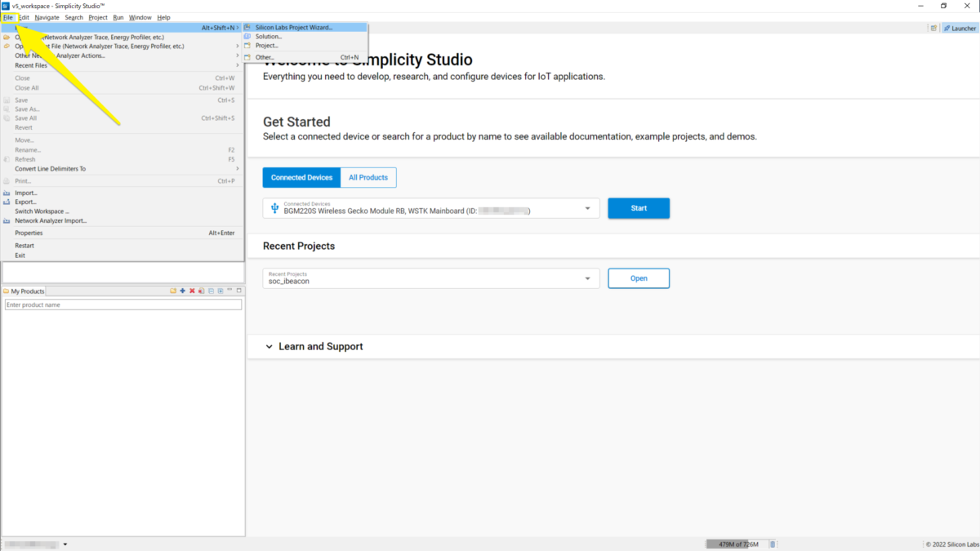Expand Other Network Analyzer Actions submenu
The image size is (980, 551).
(x=122, y=56)
